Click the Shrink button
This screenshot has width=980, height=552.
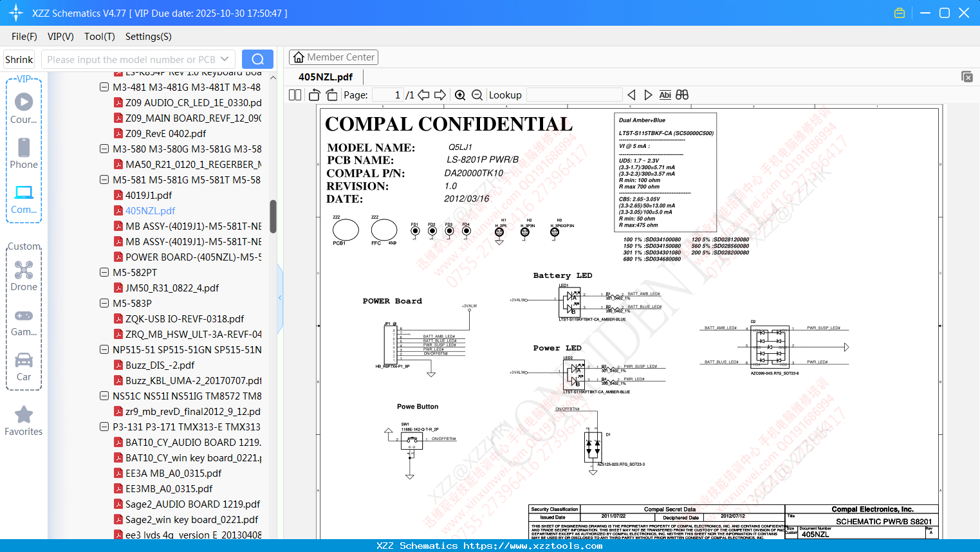(19, 59)
